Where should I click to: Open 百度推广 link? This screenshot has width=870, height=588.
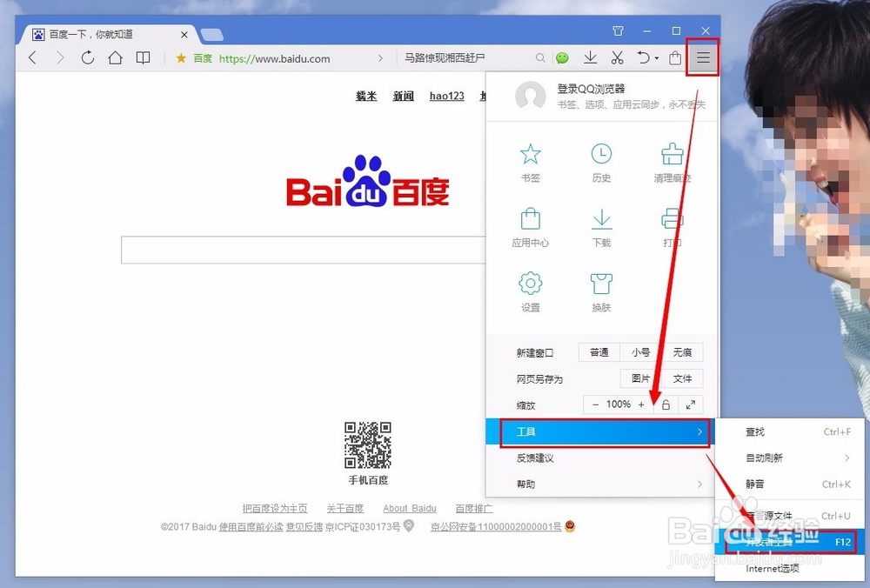(x=474, y=508)
